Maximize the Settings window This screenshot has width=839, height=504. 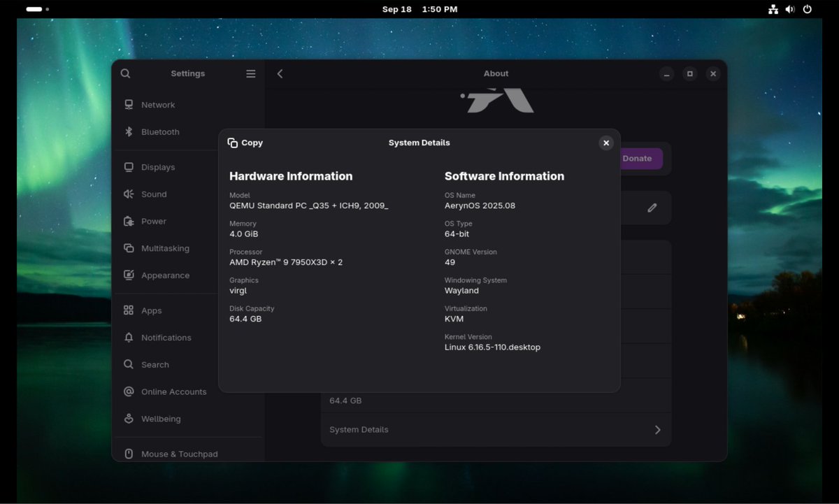pyautogui.click(x=690, y=73)
